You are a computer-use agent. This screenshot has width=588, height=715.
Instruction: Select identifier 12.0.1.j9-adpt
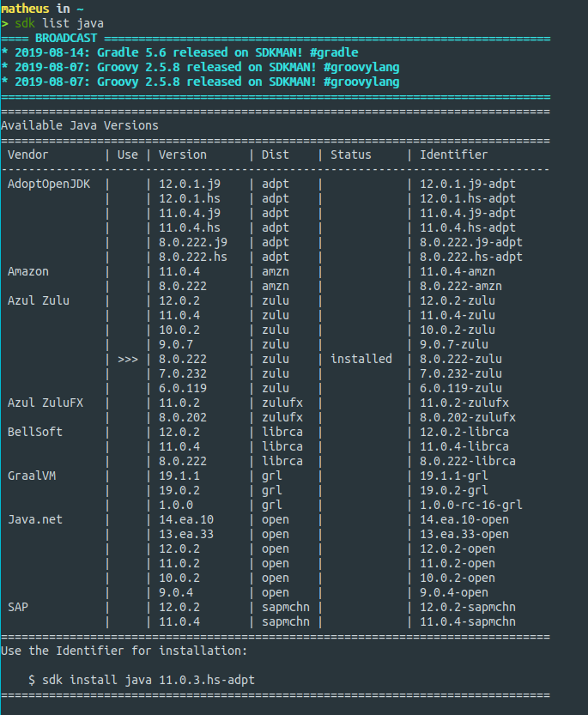click(x=468, y=184)
